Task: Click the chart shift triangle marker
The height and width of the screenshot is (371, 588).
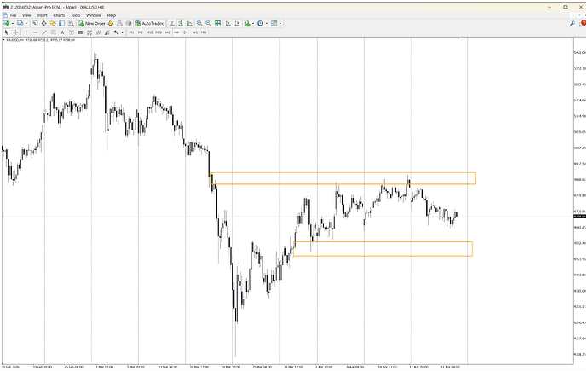Action: (458, 38)
